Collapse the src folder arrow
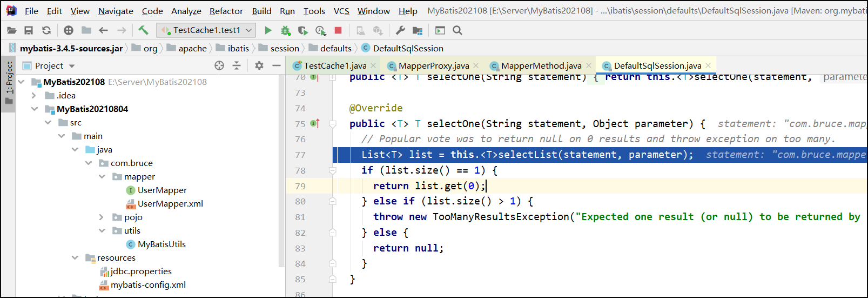 pyautogui.click(x=48, y=122)
